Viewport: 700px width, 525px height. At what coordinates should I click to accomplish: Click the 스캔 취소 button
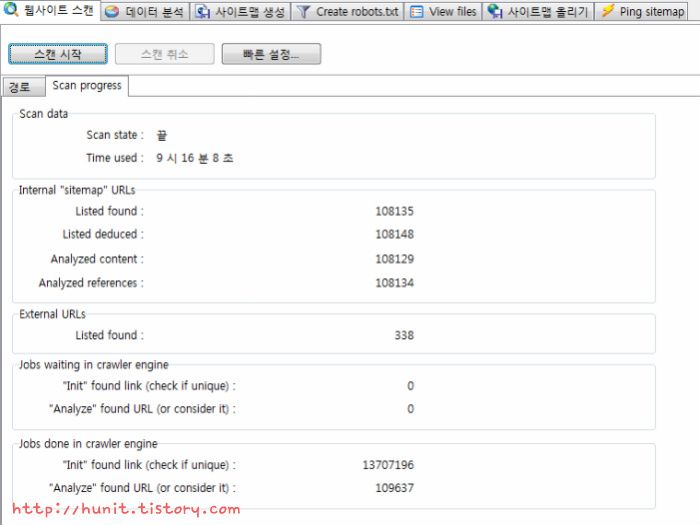164,54
